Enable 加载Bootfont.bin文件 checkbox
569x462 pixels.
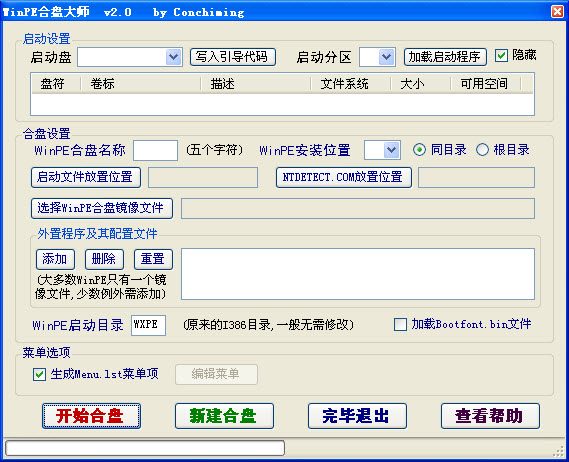coord(400,324)
